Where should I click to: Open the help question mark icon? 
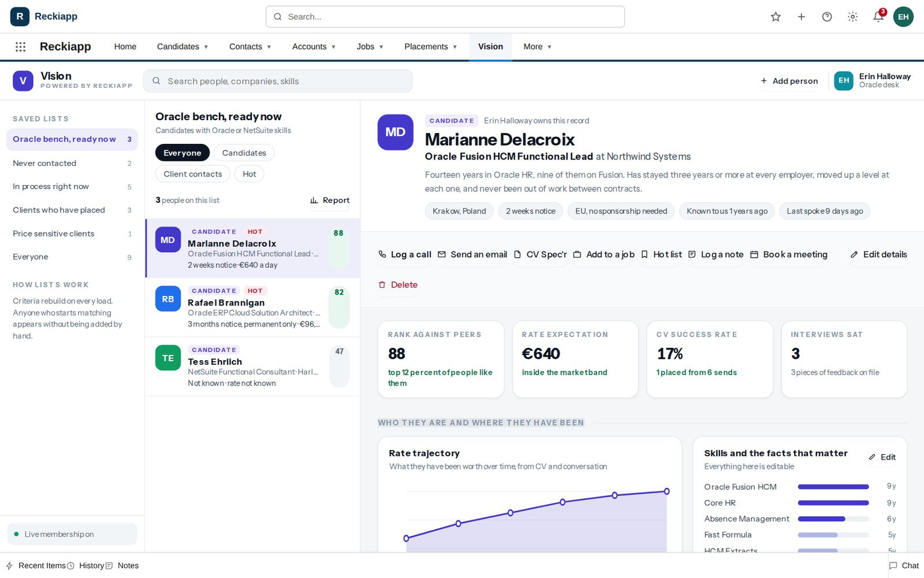pos(827,17)
